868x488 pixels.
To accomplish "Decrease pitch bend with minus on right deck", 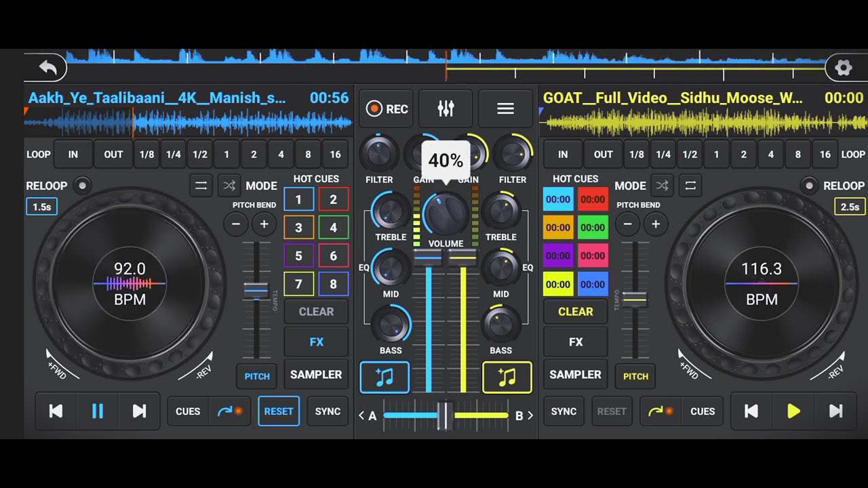I will coord(628,224).
